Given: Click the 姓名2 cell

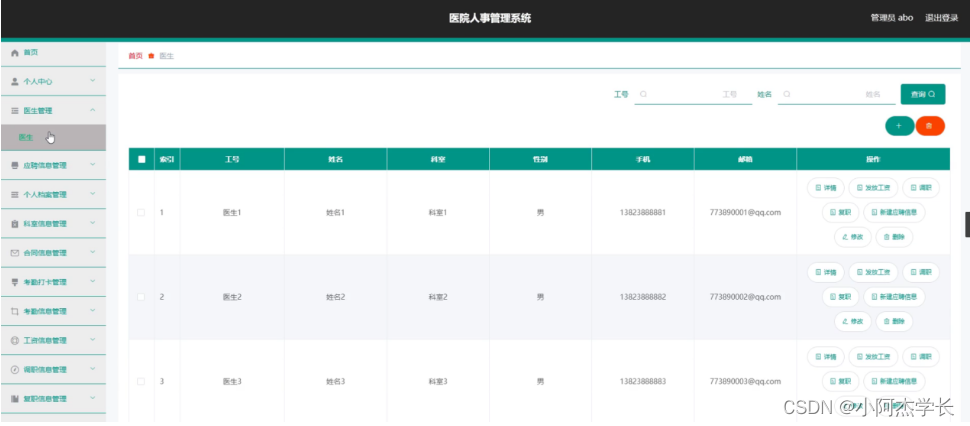Looking at the screenshot, I should [x=335, y=297].
